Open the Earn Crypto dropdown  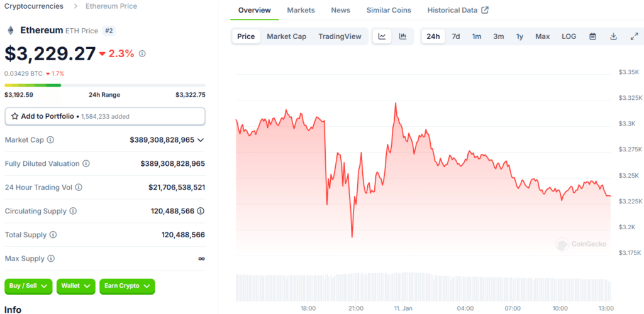(127, 286)
